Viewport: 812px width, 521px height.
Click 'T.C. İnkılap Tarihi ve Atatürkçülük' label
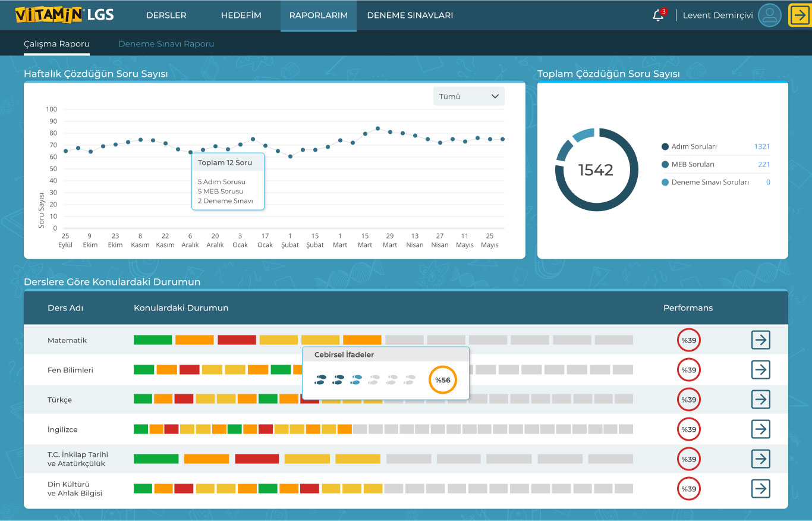[78, 459]
